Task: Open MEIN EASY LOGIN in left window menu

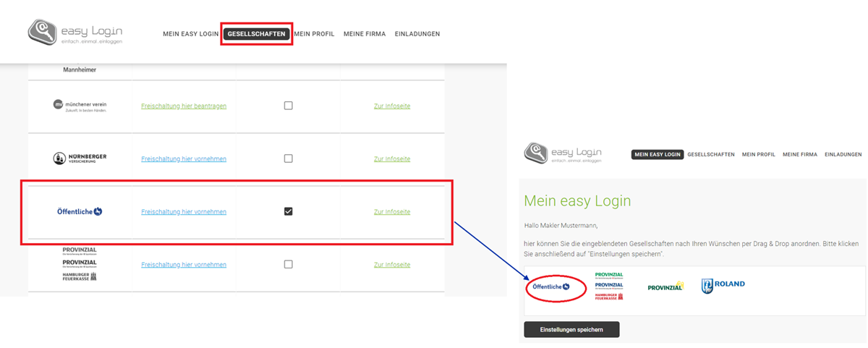Action: click(190, 34)
